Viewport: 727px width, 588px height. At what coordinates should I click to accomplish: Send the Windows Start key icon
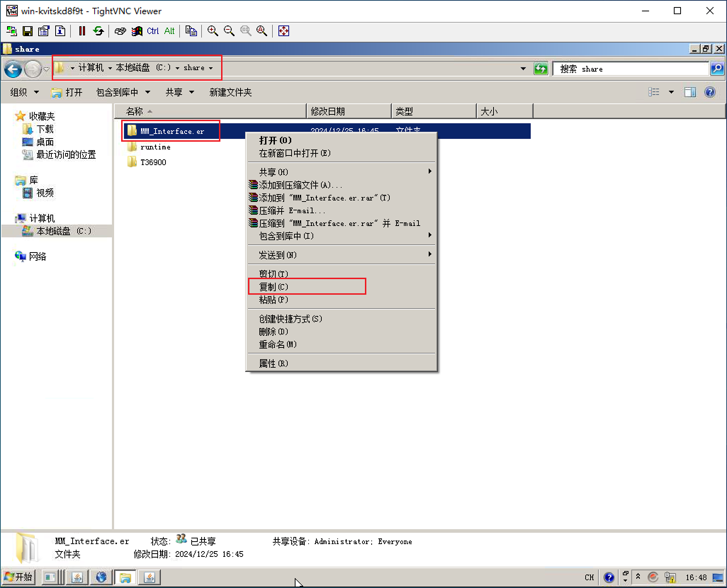(x=137, y=31)
